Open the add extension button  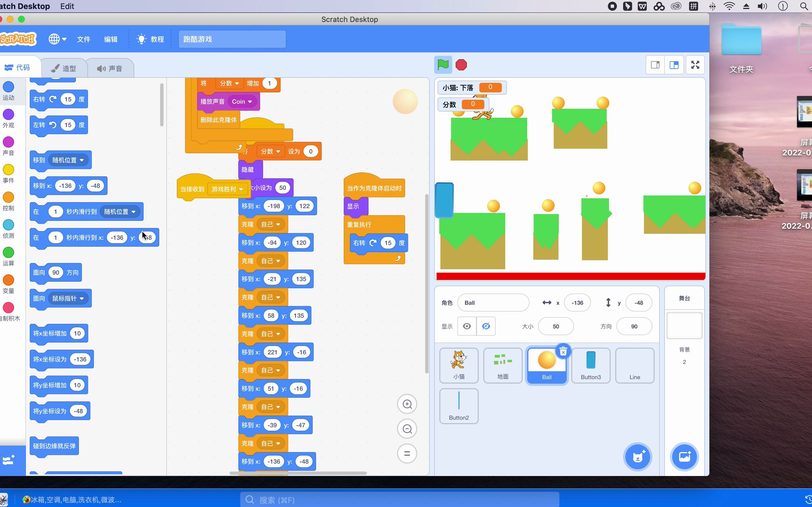[x=9, y=460]
